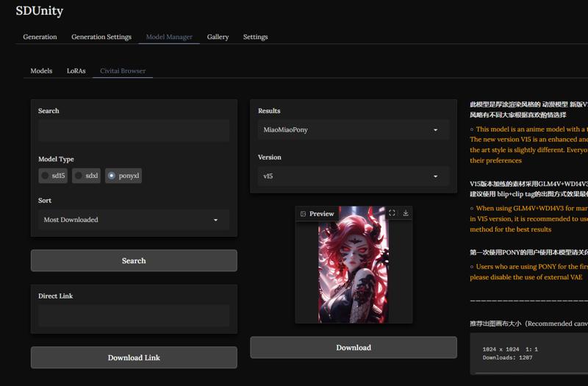The width and height of the screenshot is (588, 386).
Task: Open the Generation Settings tab
Action: tap(101, 37)
